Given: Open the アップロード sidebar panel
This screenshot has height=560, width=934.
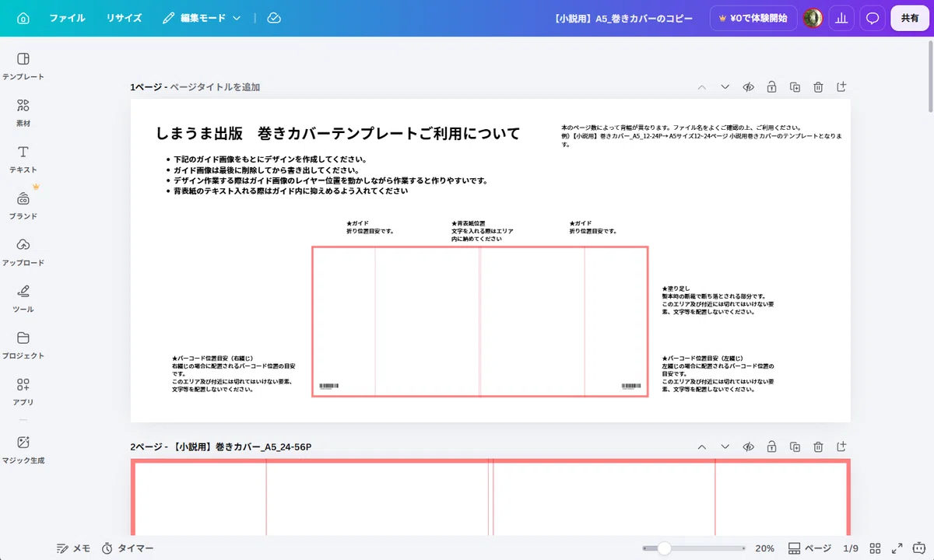Looking at the screenshot, I should point(23,253).
